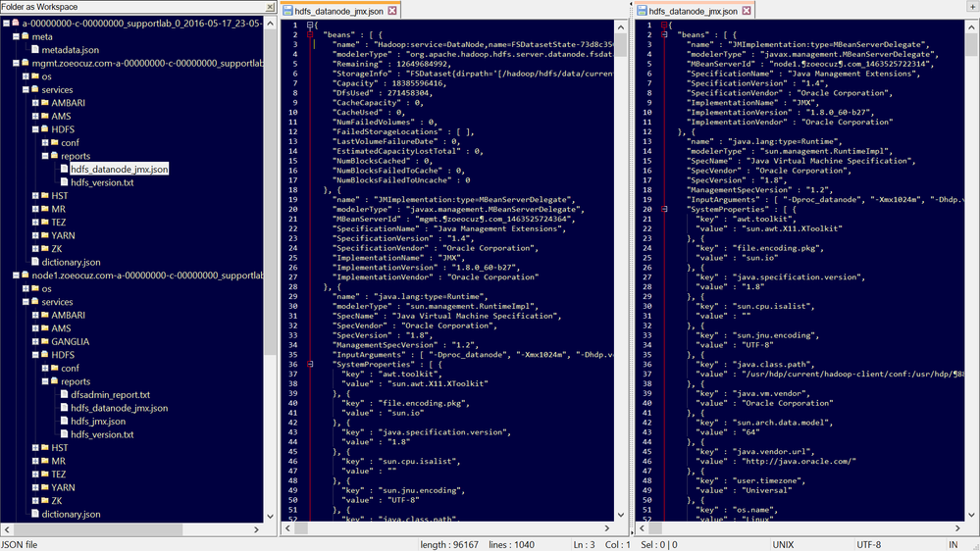Expand conf folder under mgmt HDFS
Image resolution: width=980 pixels, height=551 pixels.
pos(45,142)
